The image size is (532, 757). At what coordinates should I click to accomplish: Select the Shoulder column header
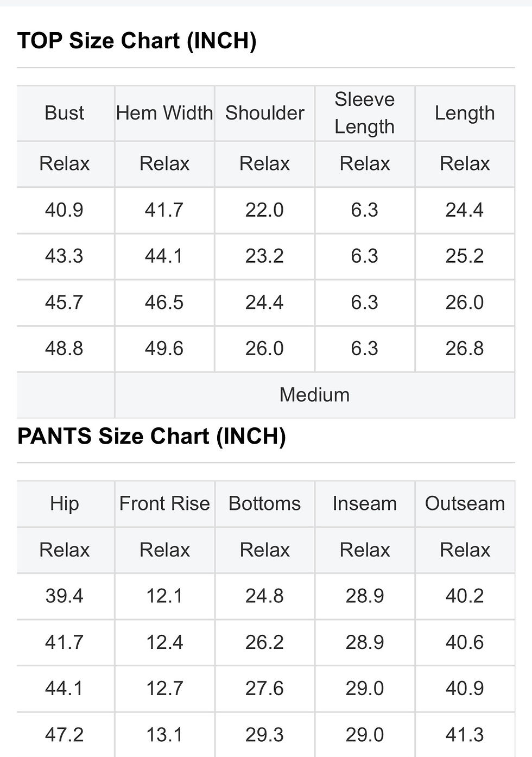coord(264,113)
